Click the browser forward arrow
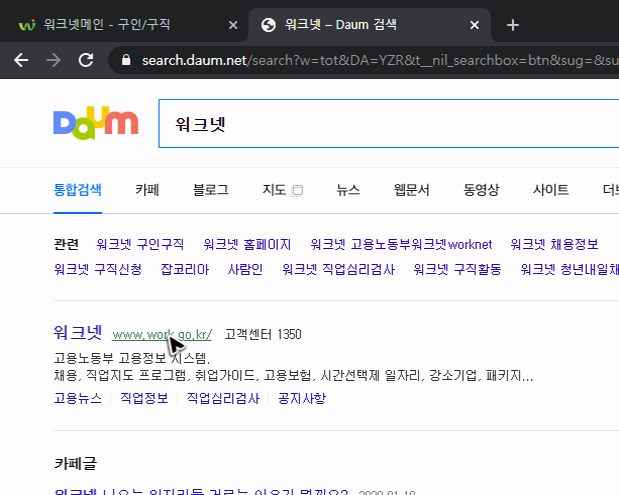Image resolution: width=619 pixels, height=495 pixels. pos(53,60)
